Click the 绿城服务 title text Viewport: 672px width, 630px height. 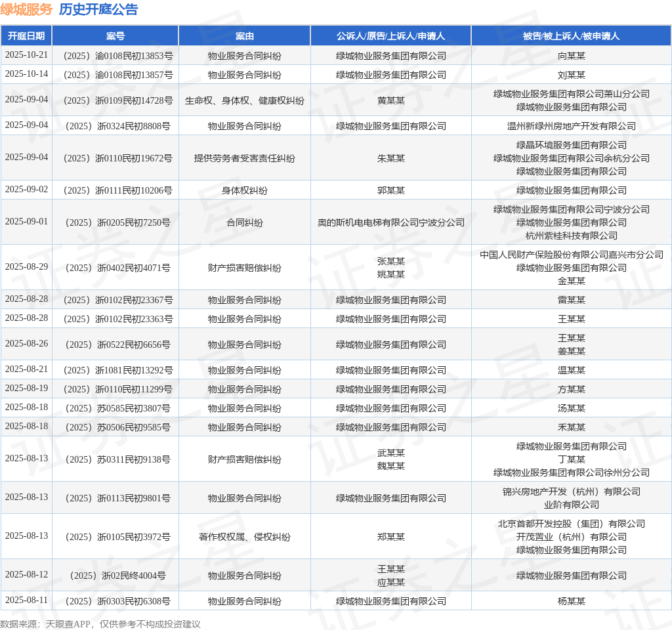26,9
